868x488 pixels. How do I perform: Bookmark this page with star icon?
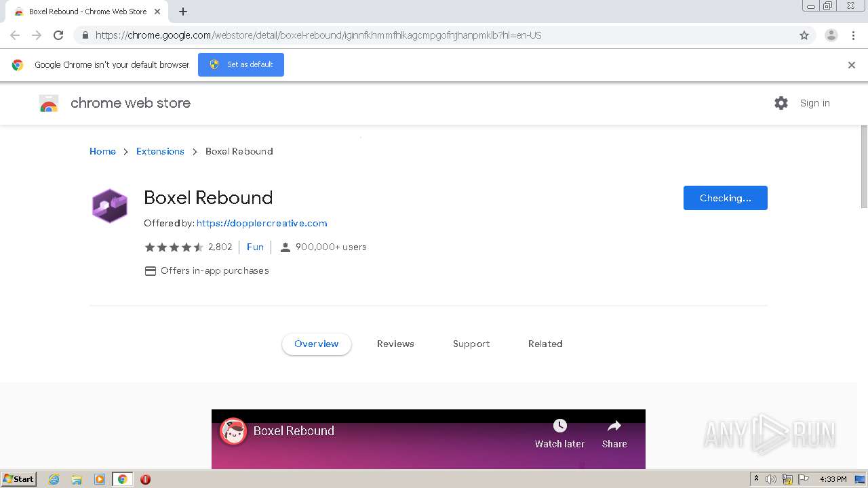[x=804, y=35]
